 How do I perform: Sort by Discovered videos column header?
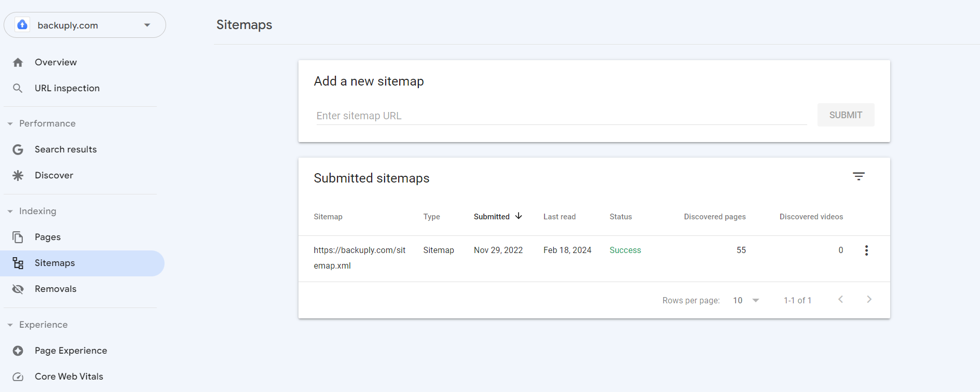(811, 217)
